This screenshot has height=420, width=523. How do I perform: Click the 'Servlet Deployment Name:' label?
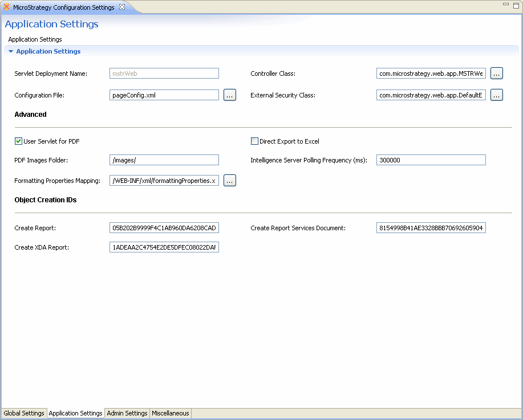(x=51, y=74)
